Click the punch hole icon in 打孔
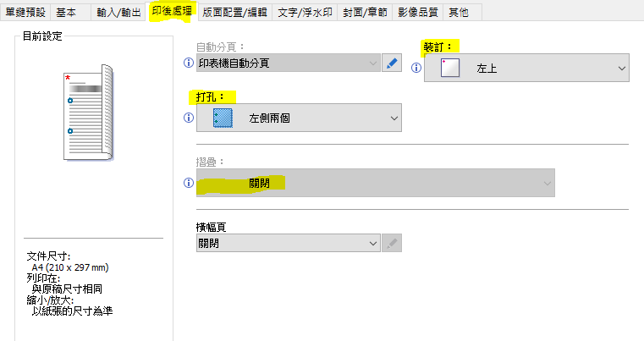 coord(223,118)
